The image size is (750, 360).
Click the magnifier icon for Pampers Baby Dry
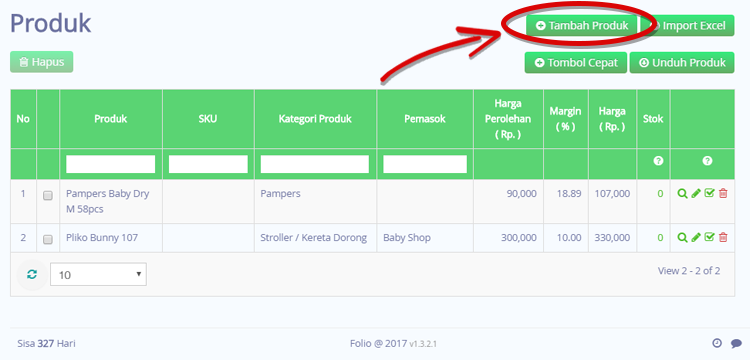pyautogui.click(x=683, y=194)
